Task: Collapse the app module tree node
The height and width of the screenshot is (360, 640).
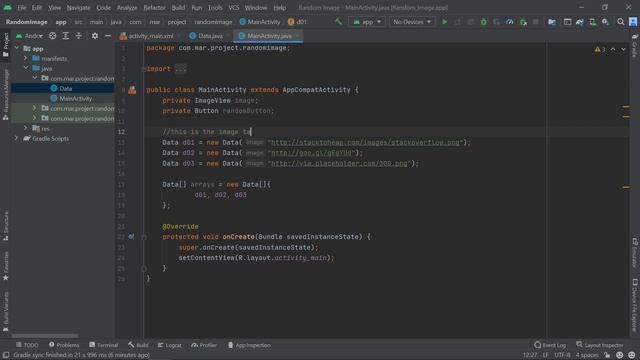Action: coord(17,48)
